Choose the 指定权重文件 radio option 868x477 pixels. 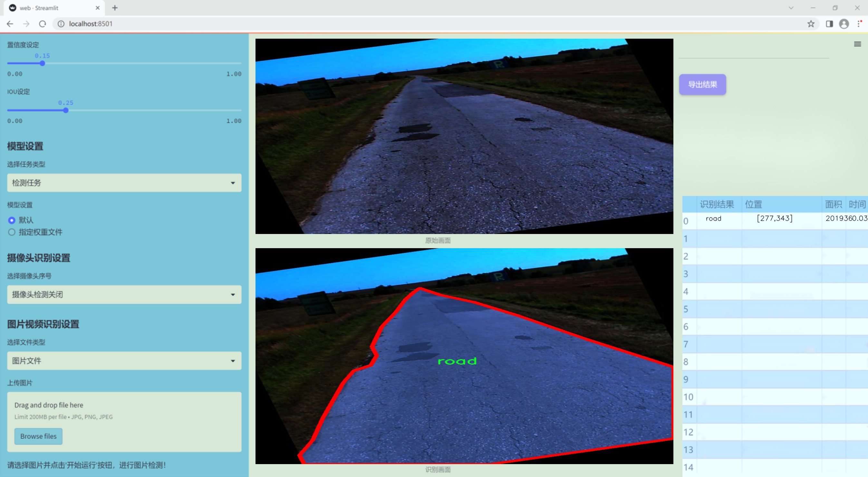tap(12, 232)
